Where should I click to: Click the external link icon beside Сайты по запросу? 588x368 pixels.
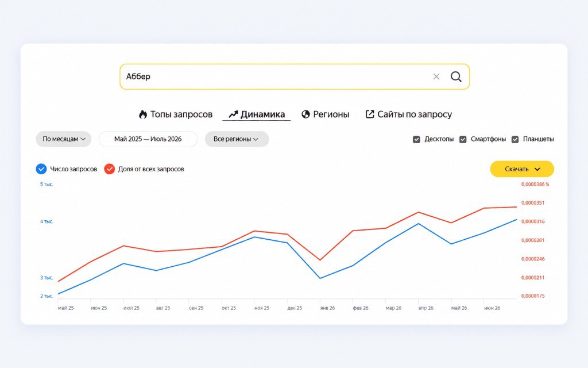click(x=370, y=114)
